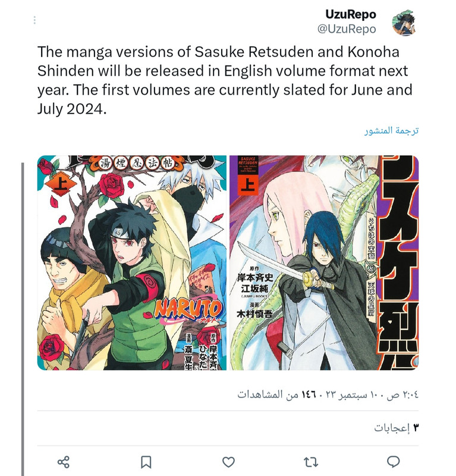Click the NARUTO logo on the left cover

188,310
